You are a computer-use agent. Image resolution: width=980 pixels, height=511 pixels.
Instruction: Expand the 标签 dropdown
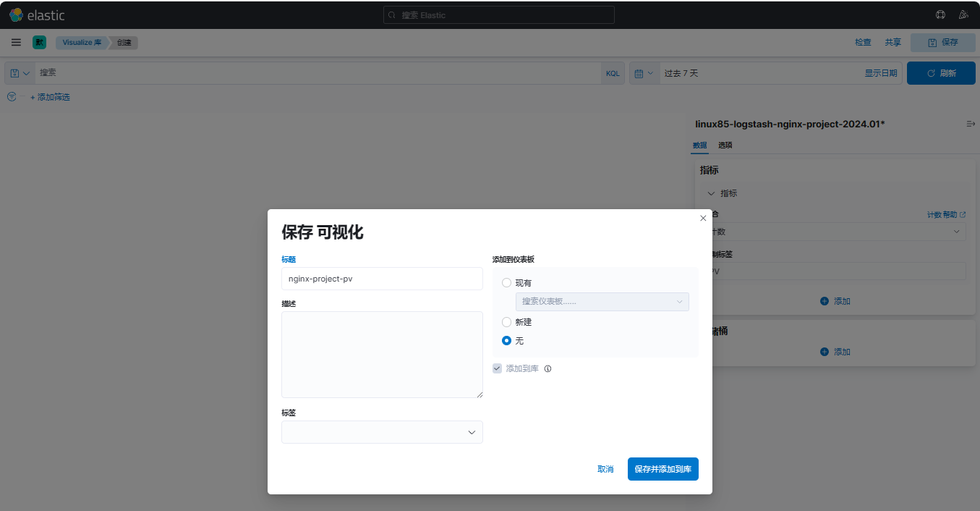tap(382, 432)
